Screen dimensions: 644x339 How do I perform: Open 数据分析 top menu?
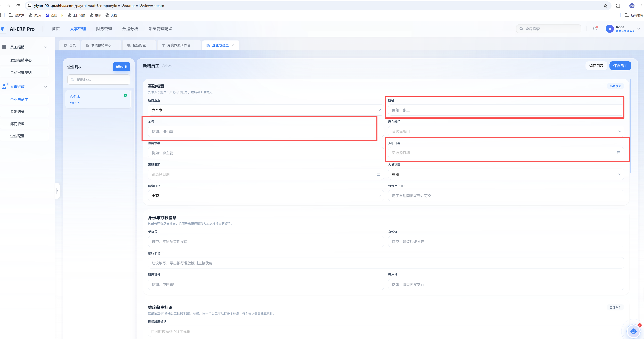pos(130,29)
